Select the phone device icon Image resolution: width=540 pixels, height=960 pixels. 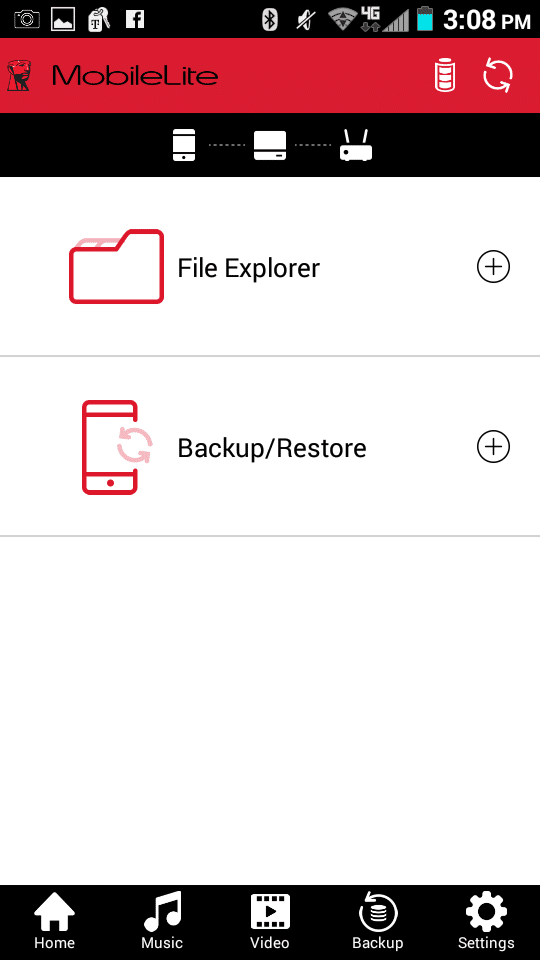click(184, 145)
